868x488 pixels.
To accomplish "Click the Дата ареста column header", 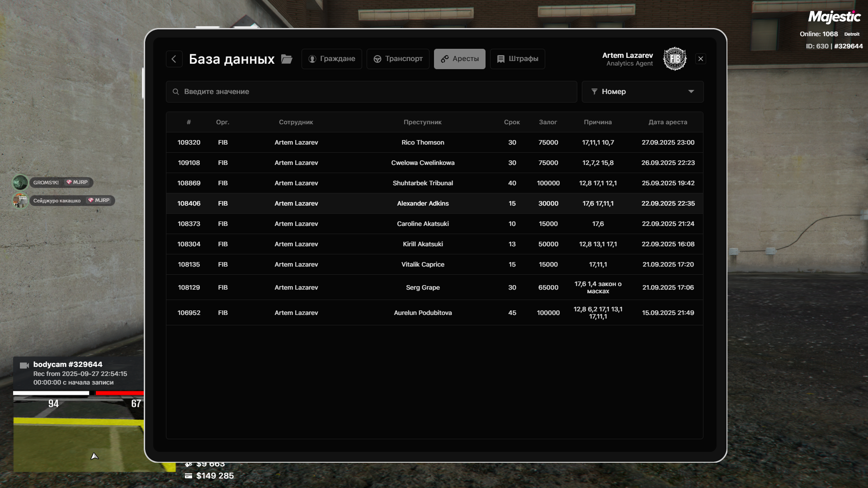I will (x=667, y=122).
